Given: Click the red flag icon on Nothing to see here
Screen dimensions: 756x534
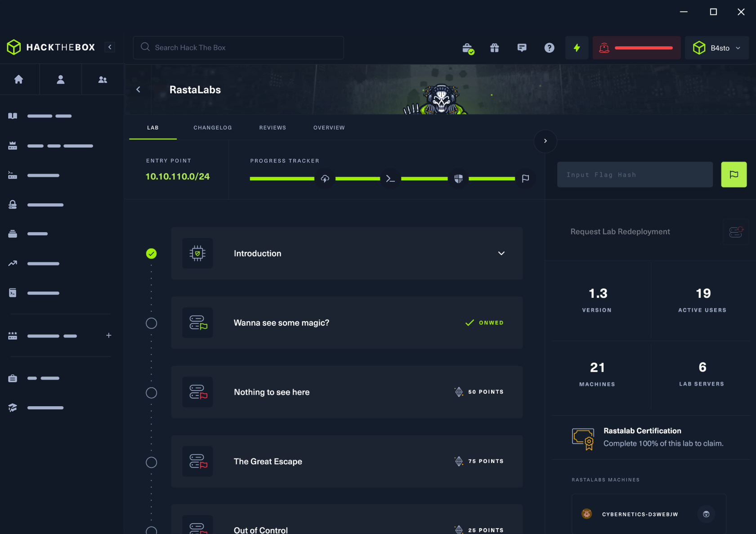Looking at the screenshot, I should click(x=197, y=392).
